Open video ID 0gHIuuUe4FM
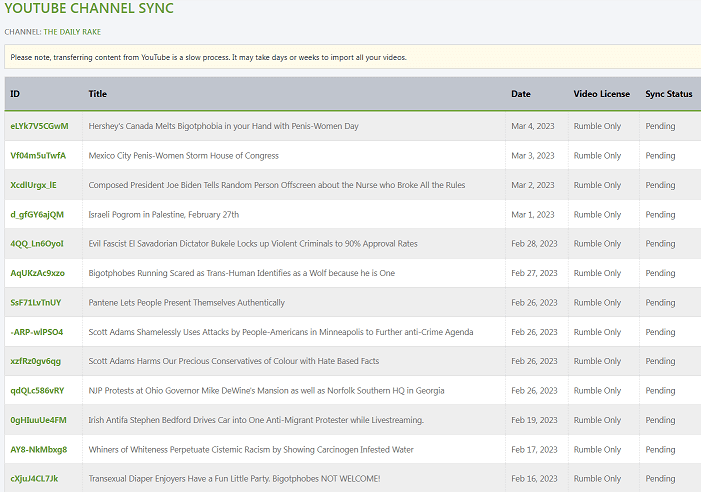This screenshot has width=701, height=492. click(38, 420)
